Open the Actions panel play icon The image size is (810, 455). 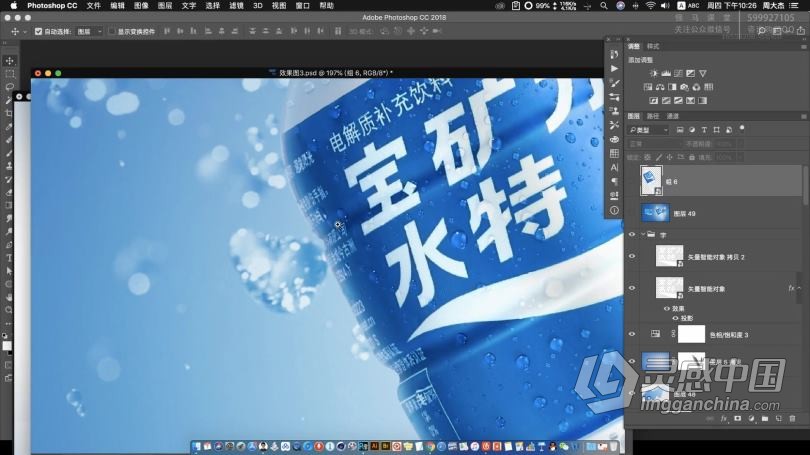tap(614, 68)
